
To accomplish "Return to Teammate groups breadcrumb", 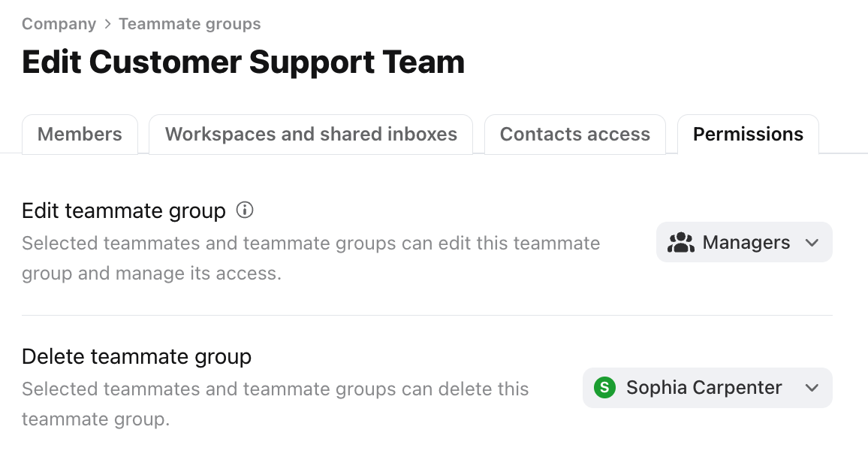I will click(189, 24).
